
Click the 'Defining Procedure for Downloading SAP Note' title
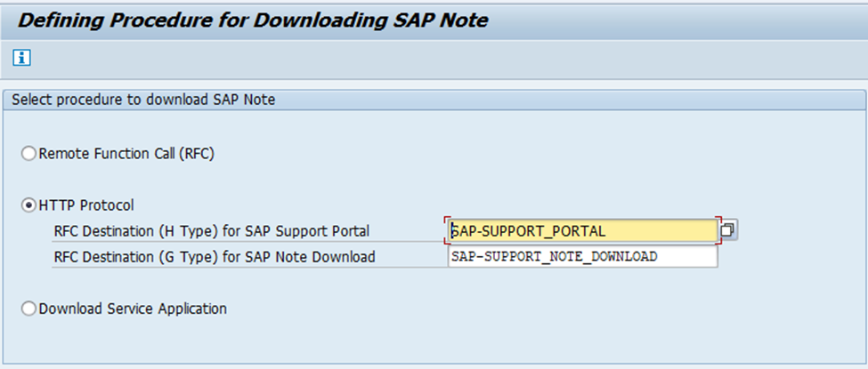pos(253,20)
